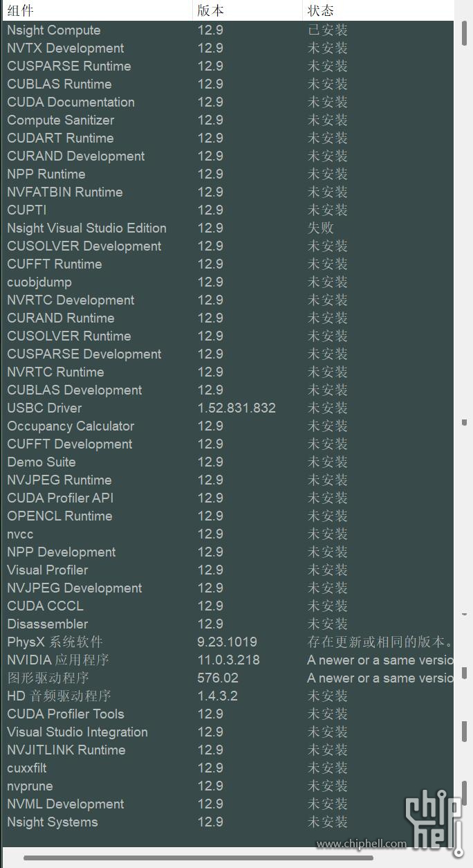Select the NVML Development row
Viewport: 473px width, 868px height.
(228, 804)
